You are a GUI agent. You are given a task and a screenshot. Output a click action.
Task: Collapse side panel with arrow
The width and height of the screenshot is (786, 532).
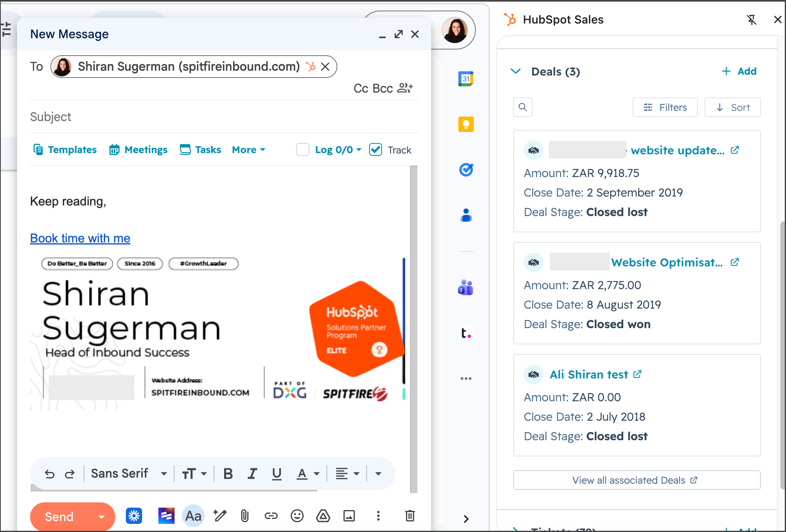tap(466, 519)
